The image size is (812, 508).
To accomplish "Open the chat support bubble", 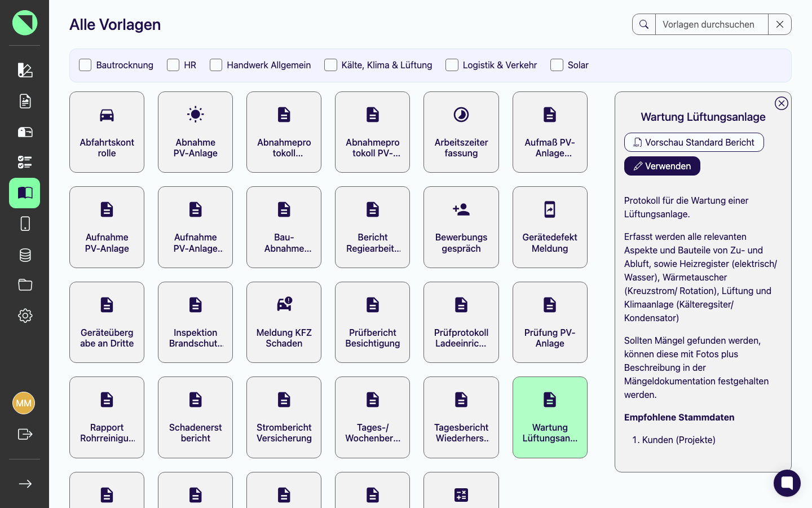I will [787, 483].
